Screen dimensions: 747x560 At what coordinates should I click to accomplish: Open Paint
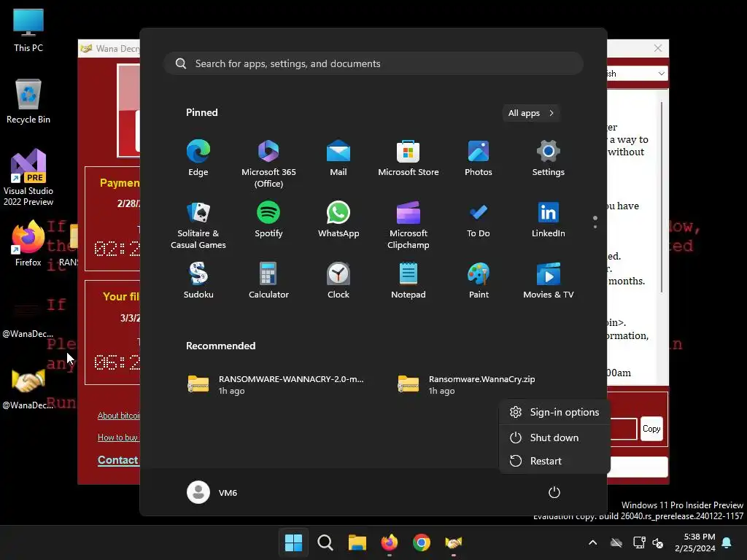tap(479, 281)
